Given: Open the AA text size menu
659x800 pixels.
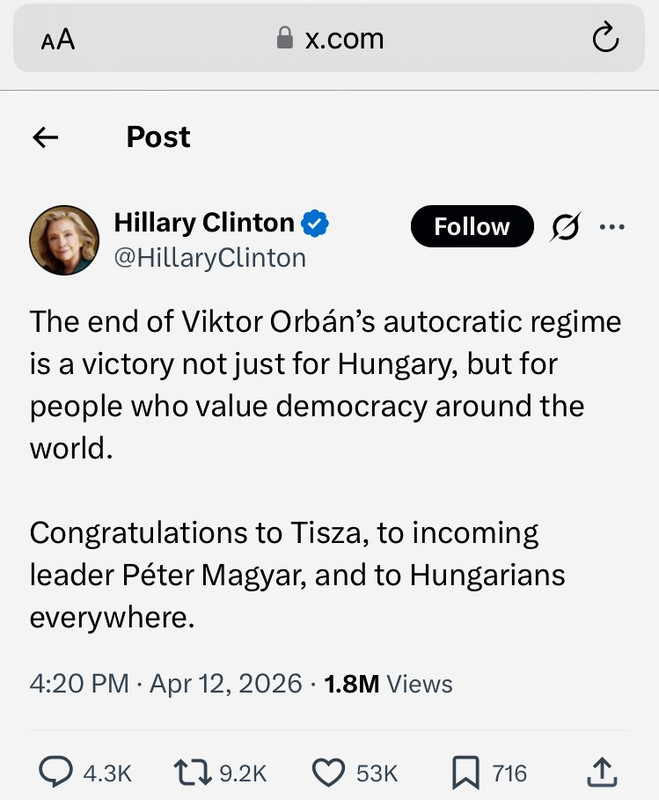Looking at the screenshot, I should [58, 39].
